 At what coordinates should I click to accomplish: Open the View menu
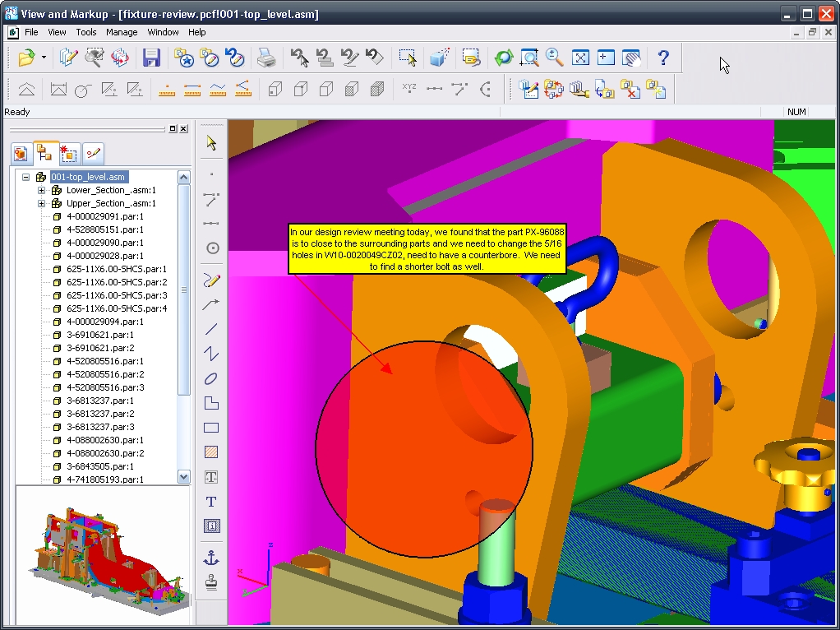(x=57, y=32)
